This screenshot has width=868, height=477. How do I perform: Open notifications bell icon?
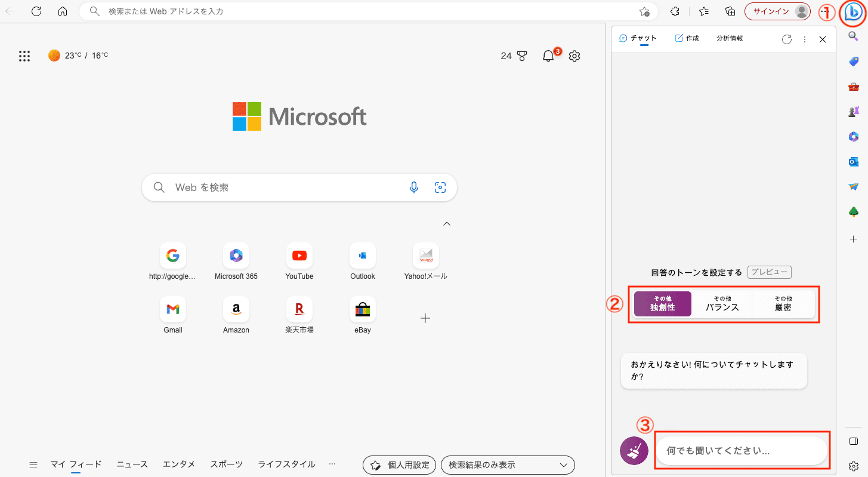548,56
